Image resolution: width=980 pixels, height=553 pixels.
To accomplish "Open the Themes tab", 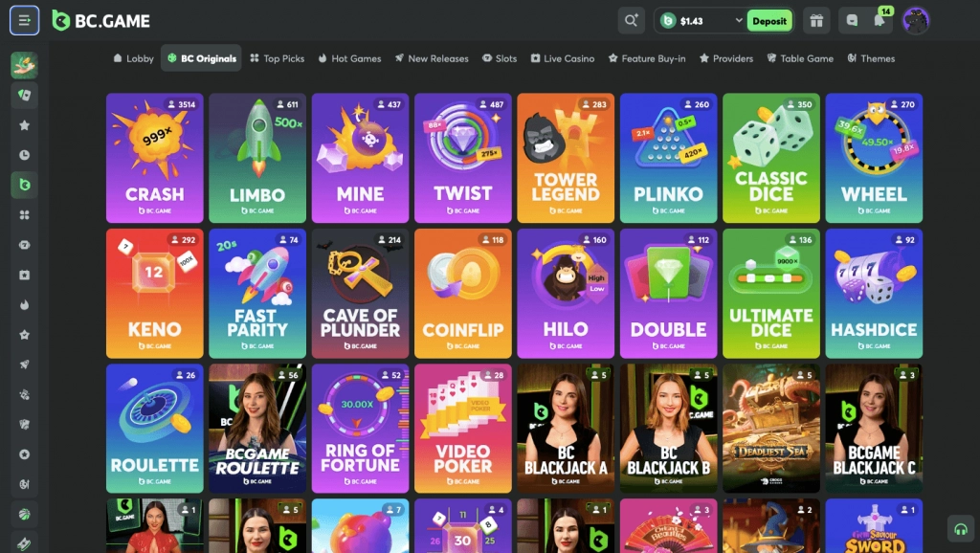I will pos(871,58).
